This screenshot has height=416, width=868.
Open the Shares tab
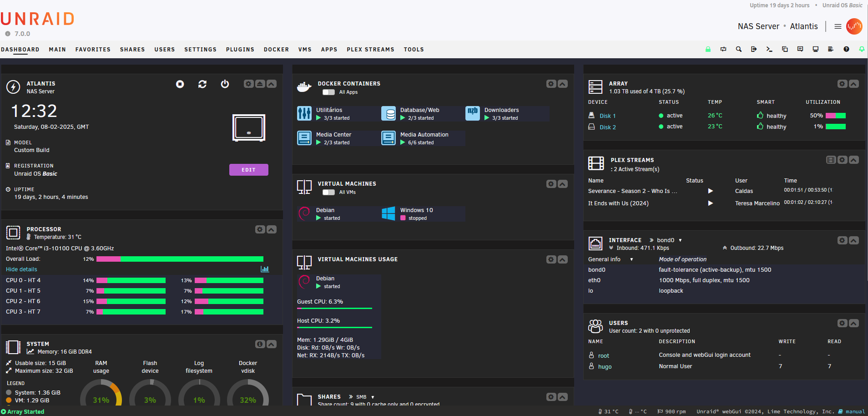click(x=132, y=50)
